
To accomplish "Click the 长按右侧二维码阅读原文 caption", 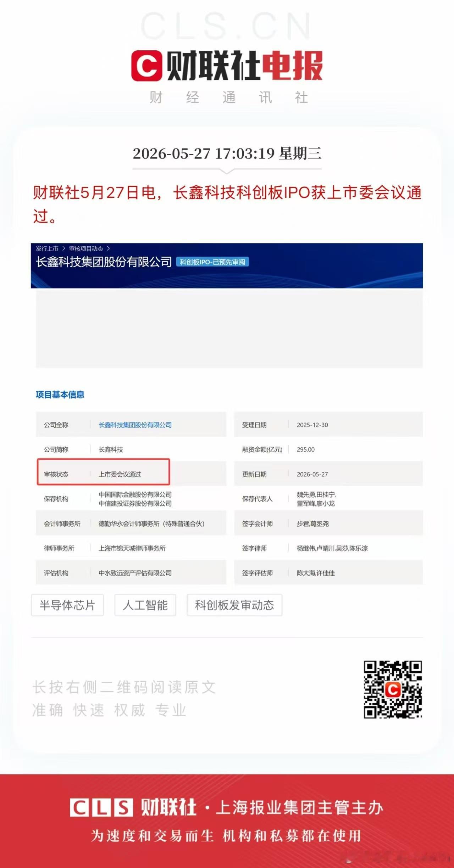I will coord(124,687).
